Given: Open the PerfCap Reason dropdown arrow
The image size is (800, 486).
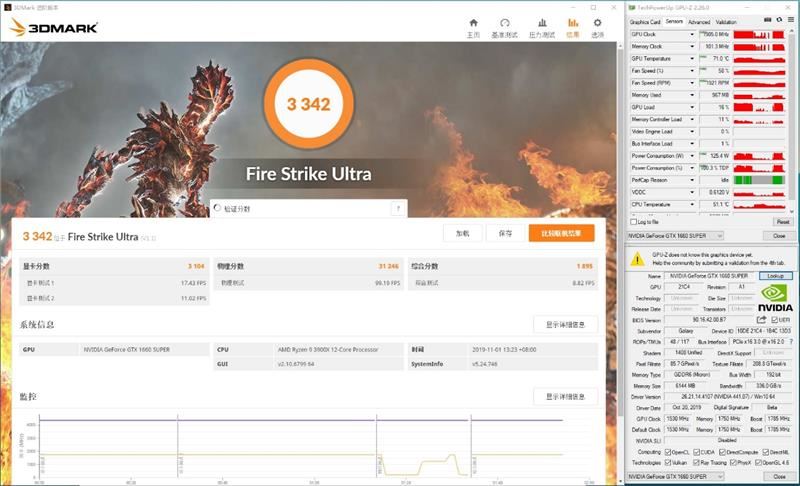Looking at the screenshot, I should pos(692,180).
